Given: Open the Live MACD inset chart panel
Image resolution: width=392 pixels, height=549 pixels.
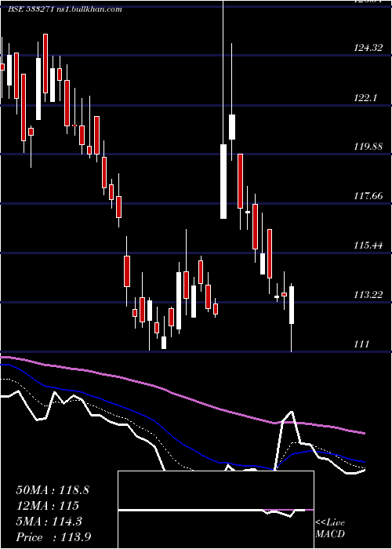Looking at the screenshot, I should (216, 510).
